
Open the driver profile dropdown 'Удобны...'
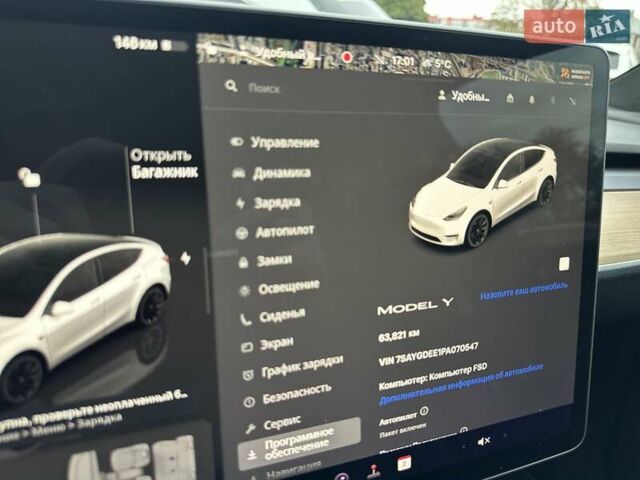click(464, 97)
